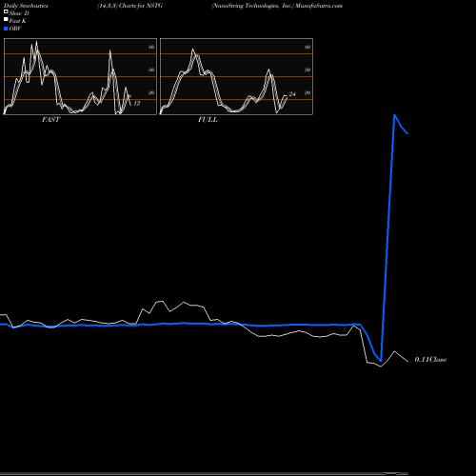This screenshot has height=476, width=476.
Task: Click the OBV line peak
Action: click(394, 115)
